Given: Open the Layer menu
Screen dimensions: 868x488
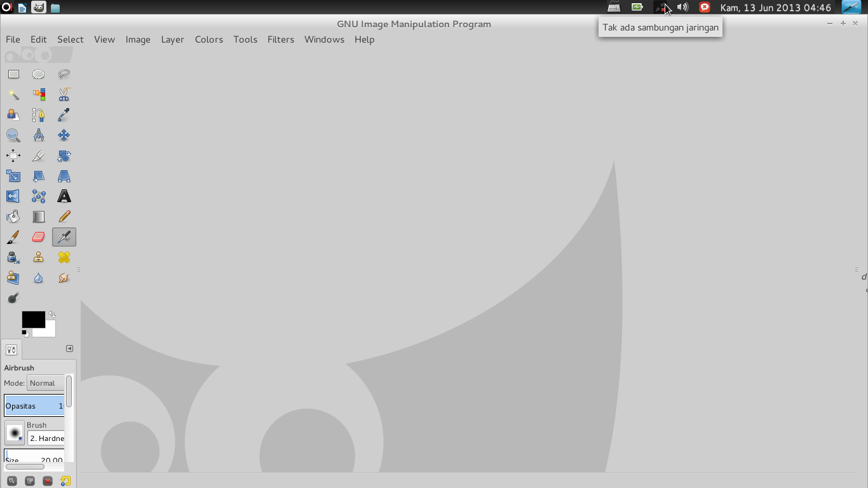Looking at the screenshot, I should coord(172,39).
